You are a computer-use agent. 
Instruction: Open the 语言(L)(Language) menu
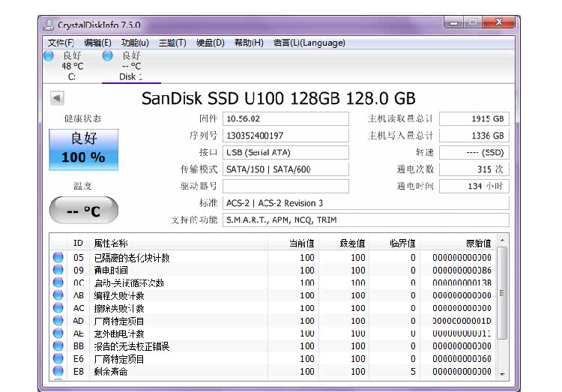pyautogui.click(x=309, y=43)
